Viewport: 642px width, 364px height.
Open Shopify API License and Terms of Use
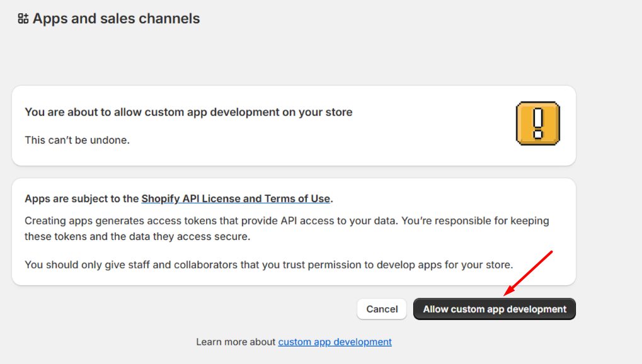(236, 198)
